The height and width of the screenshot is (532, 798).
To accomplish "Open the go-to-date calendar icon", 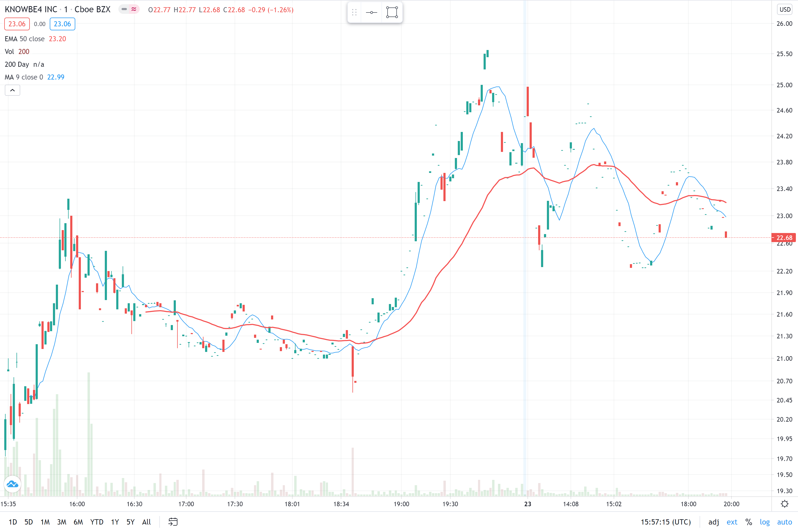I will click(173, 521).
